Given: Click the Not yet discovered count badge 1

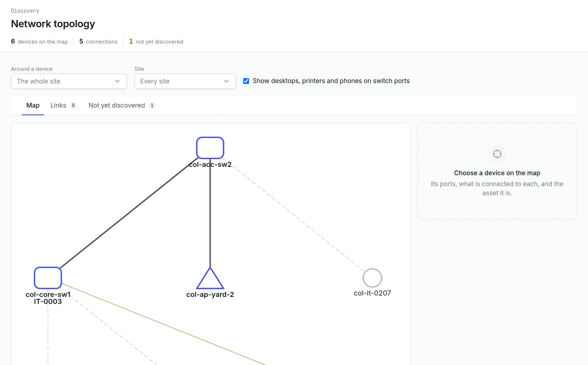Looking at the screenshot, I should pyautogui.click(x=152, y=106).
